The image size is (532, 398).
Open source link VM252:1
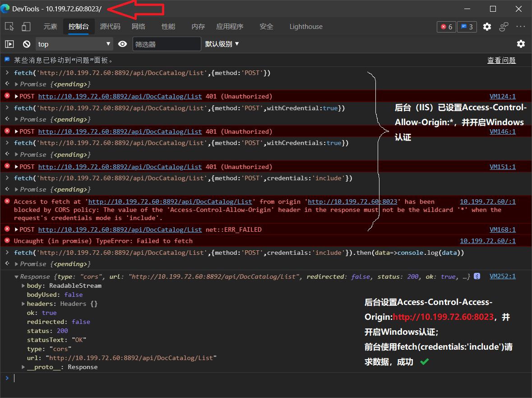point(503,276)
